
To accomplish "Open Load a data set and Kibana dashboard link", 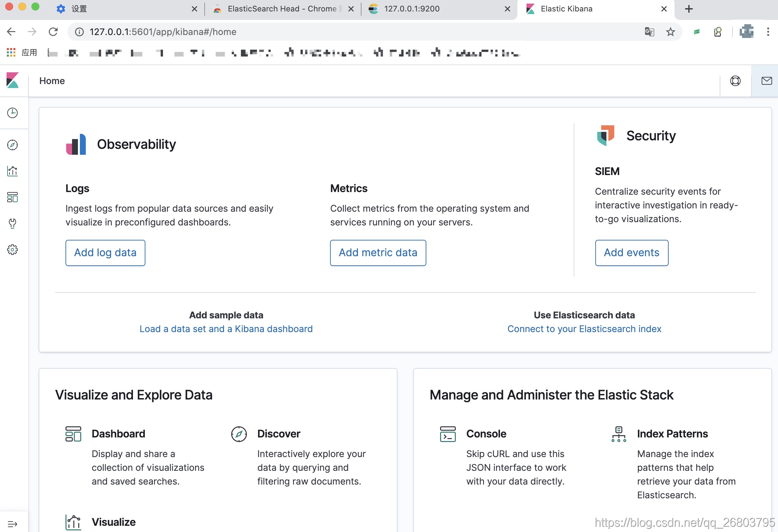I will (x=226, y=329).
